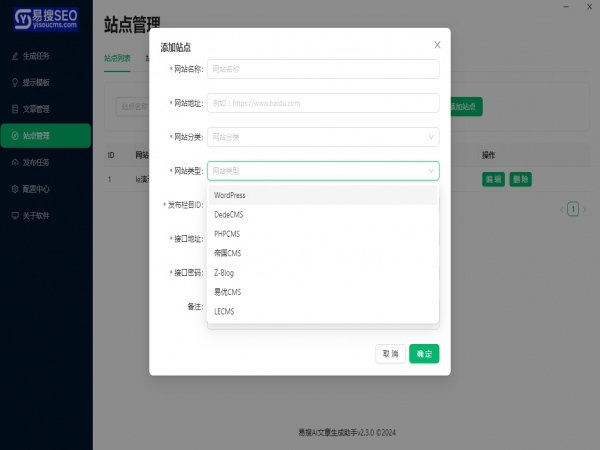Minimize the application window
Viewport: 600px width, 450px height.
point(566,7)
